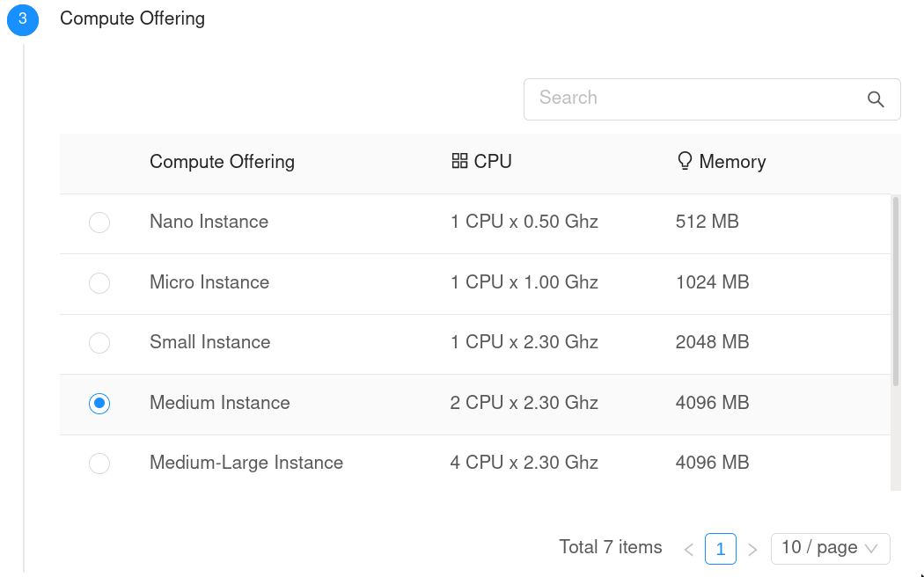Click the Small Instance 2048 MB memory cell
The height and width of the screenshot is (577, 924).
point(712,342)
